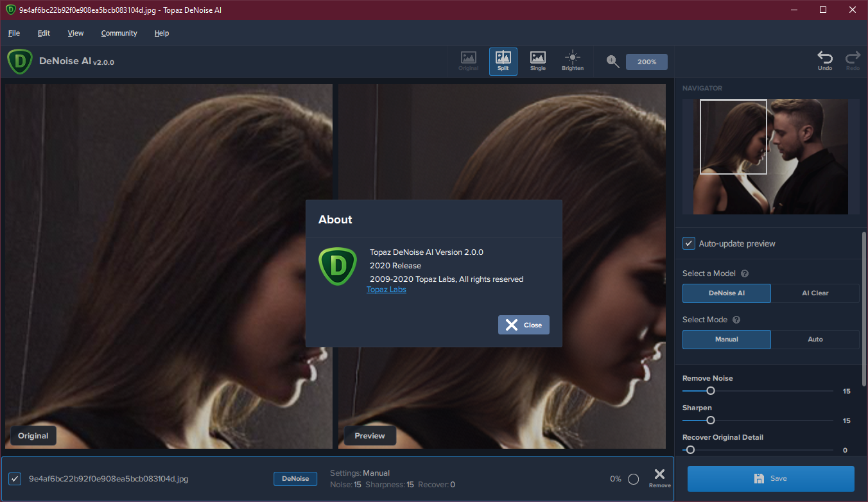
Task: Click the zoom magnifier icon
Action: (x=613, y=62)
